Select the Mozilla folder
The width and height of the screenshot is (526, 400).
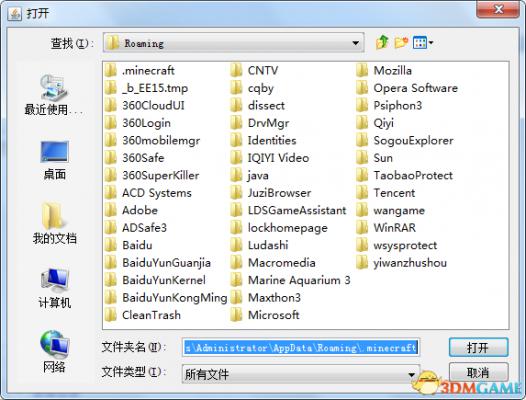point(384,70)
